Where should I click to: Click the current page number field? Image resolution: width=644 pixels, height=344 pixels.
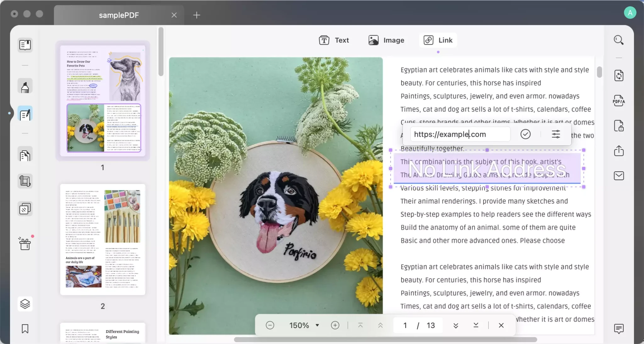pyautogui.click(x=405, y=325)
